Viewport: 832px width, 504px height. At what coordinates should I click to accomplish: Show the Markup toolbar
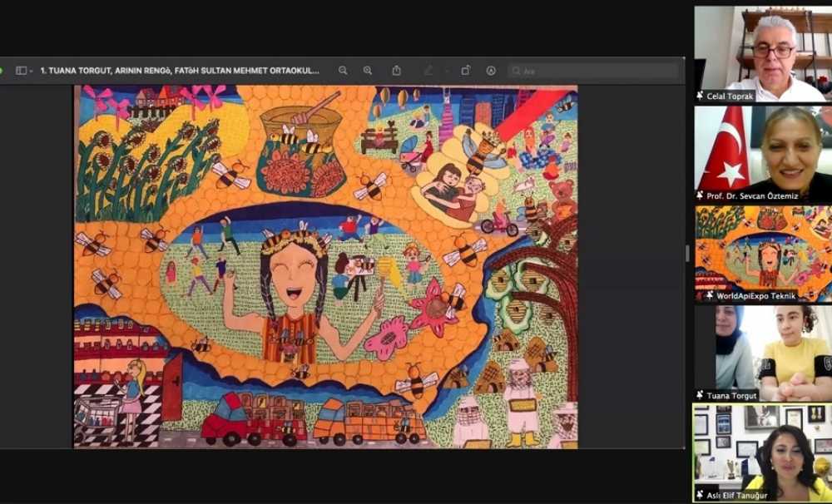tap(492, 71)
